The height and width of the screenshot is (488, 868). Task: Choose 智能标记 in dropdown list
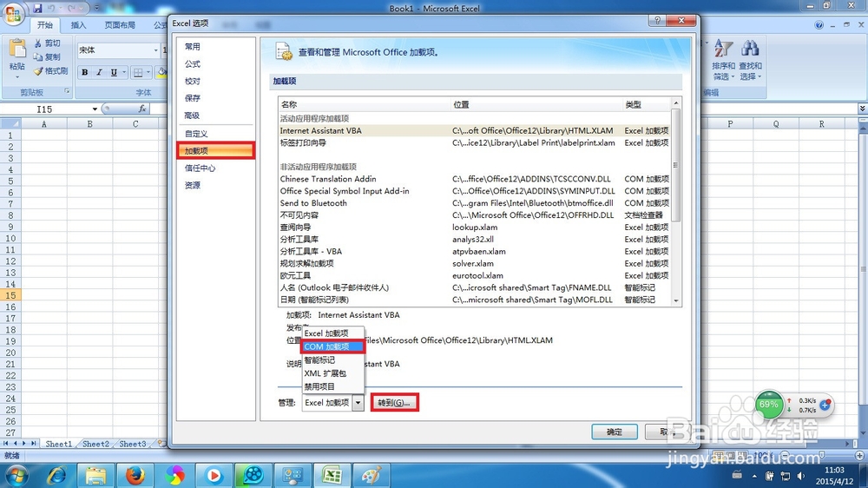332,360
